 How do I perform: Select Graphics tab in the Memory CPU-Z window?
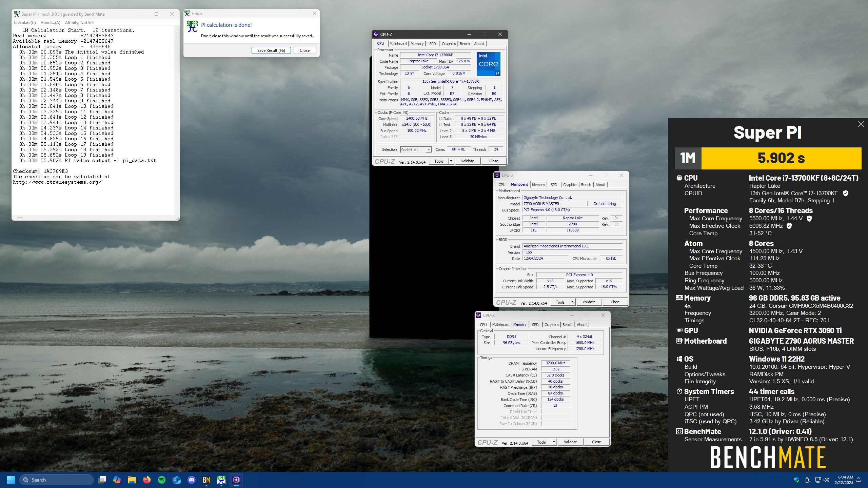pos(551,325)
